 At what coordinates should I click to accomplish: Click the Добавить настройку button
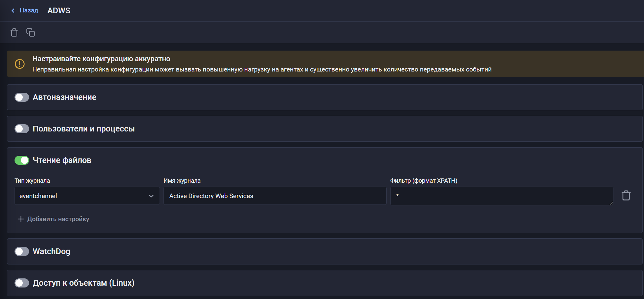(x=54, y=219)
